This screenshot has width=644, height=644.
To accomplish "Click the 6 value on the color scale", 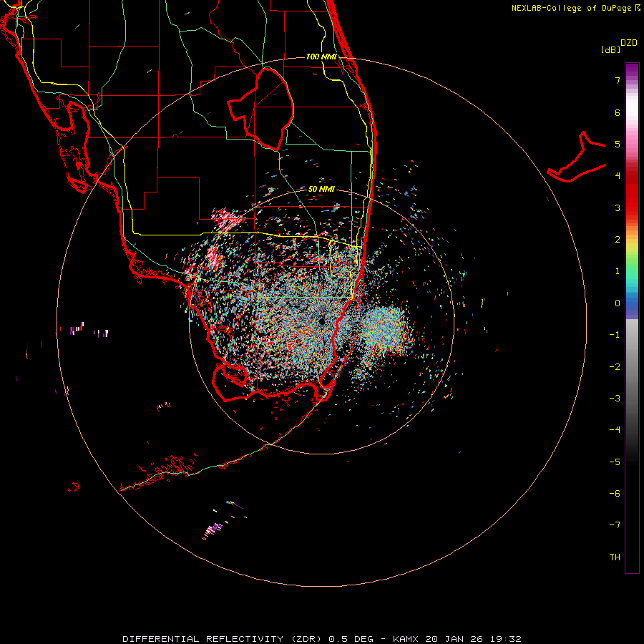I will coord(618,112).
